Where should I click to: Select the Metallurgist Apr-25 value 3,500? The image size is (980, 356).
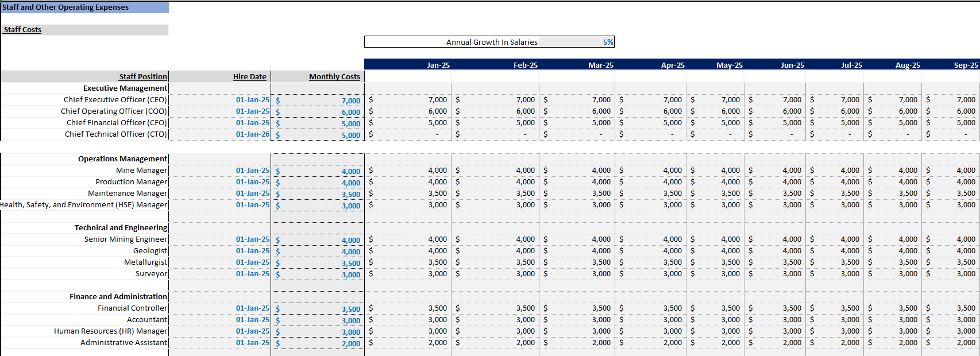click(x=651, y=262)
